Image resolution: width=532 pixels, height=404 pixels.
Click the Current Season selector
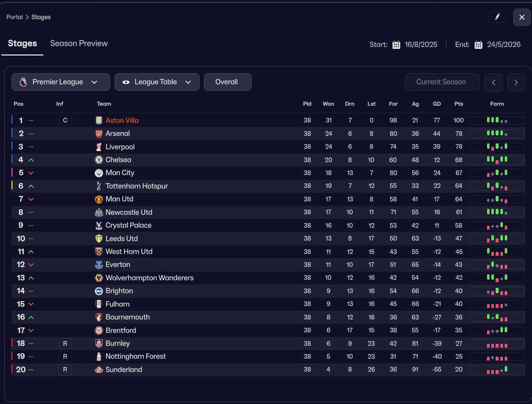pyautogui.click(x=442, y=82)
